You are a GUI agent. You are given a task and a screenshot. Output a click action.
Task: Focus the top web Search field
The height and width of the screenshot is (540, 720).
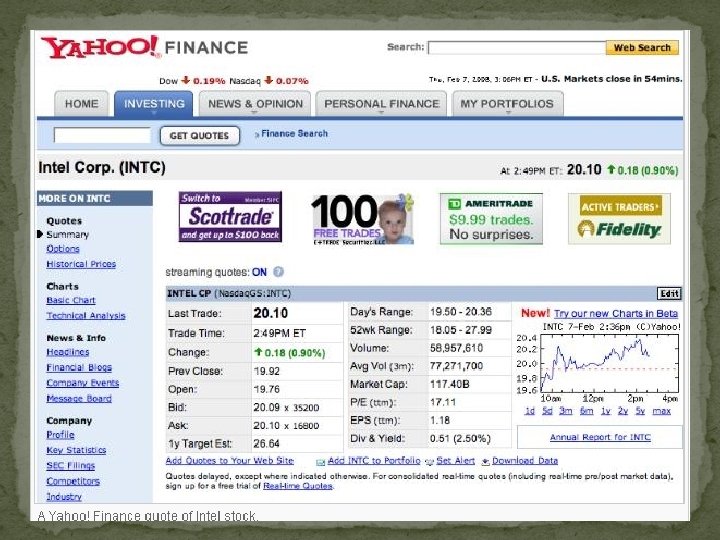tap(517, 47)
